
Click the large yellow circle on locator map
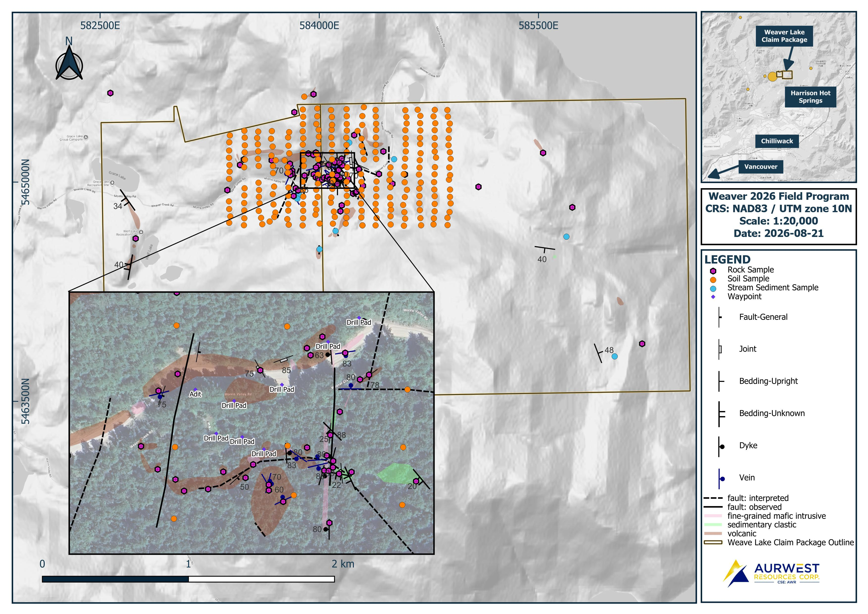click(x=772, y=77)
